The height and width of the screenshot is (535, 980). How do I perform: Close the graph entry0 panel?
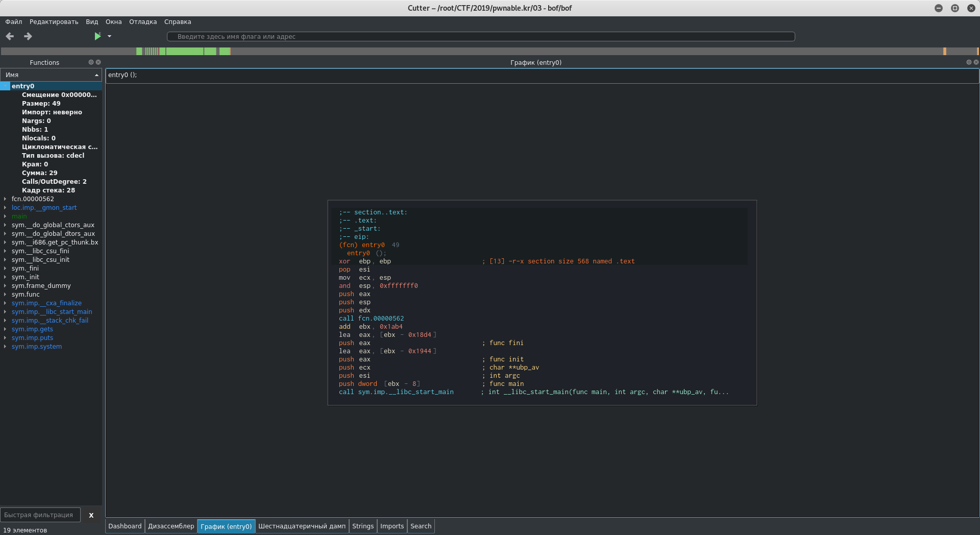[976, 62]
